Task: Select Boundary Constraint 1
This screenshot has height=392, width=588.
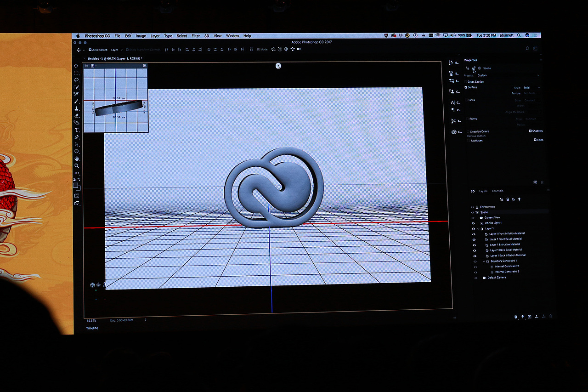Action: pyautogui.click(x=504, y=261)
